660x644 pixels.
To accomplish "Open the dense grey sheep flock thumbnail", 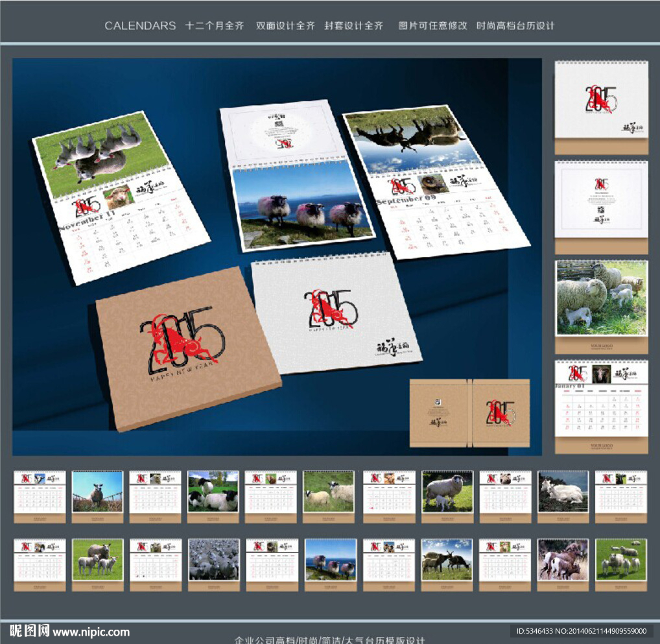I will [x=213, y=559].
